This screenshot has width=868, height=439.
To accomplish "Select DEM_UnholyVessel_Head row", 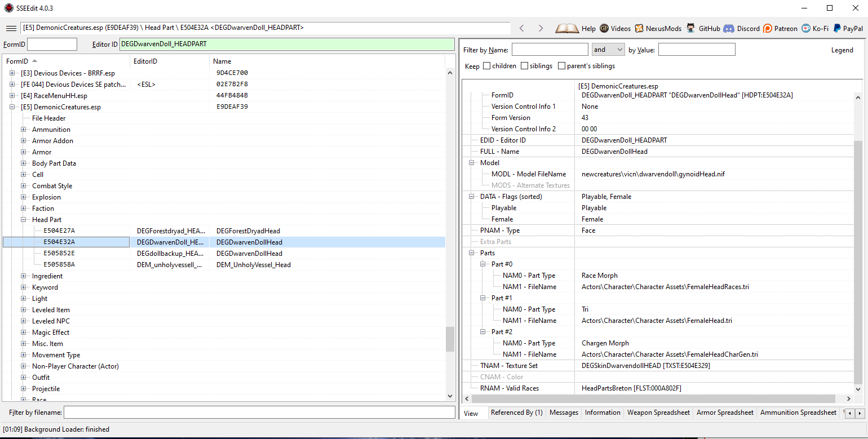I will (224, 265).
